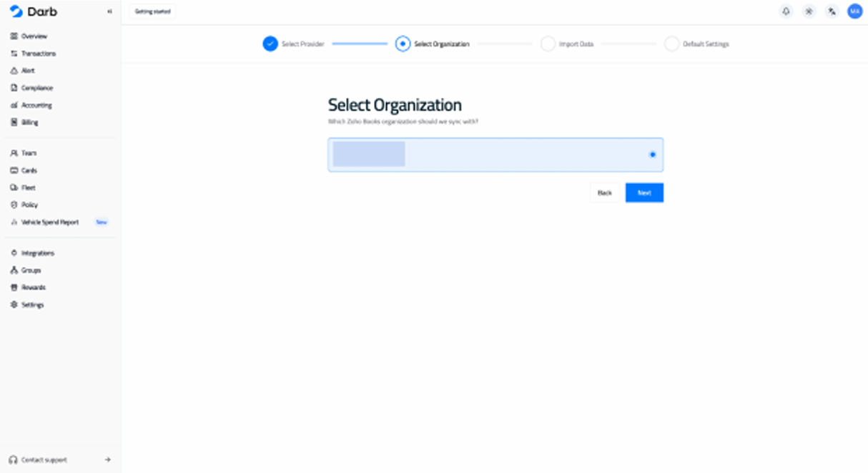Open the Settings gear icon
868x473 pixels.
point(14,305)
